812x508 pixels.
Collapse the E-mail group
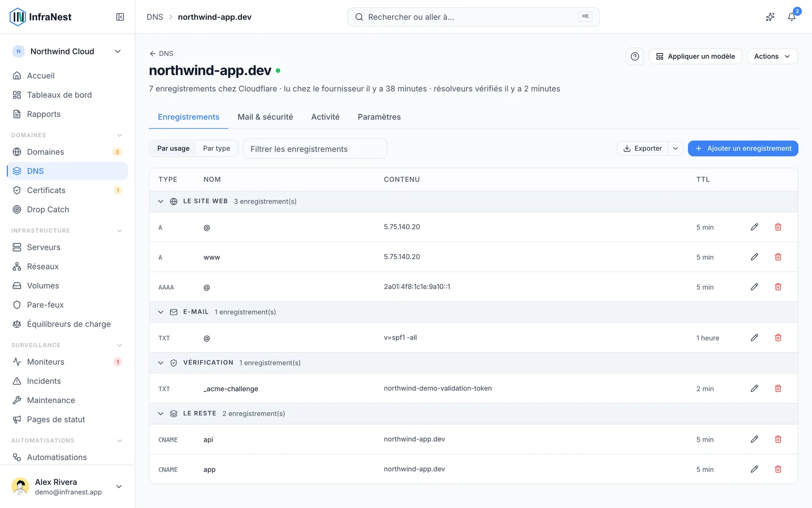point(161,312)
